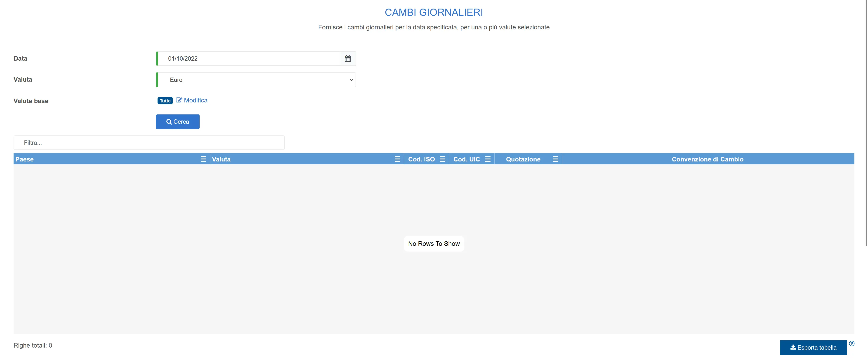This screenshot has width=868, height=360.
Task: Open Paese column menu icon
Action: tap(203, 159)
